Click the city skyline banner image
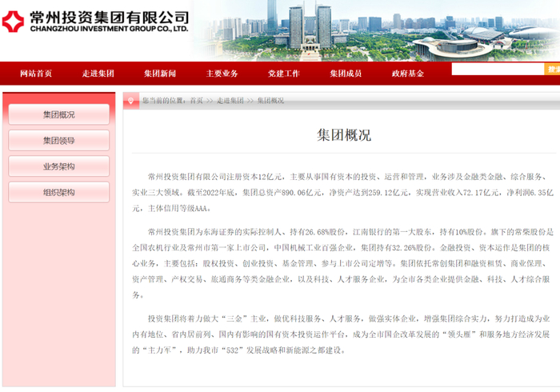Image resolution: width=560 pixels, height=392 pixels. pos(377,30)
